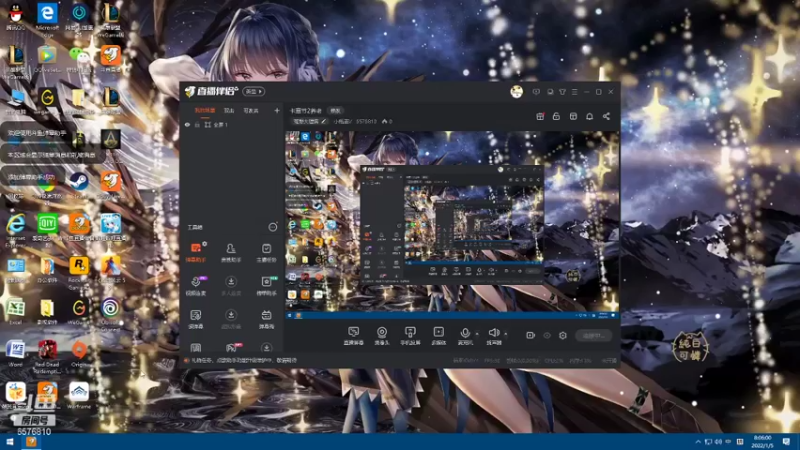Click the room ID number in header
Screen dimensions: 800x450
pos(366,121)
